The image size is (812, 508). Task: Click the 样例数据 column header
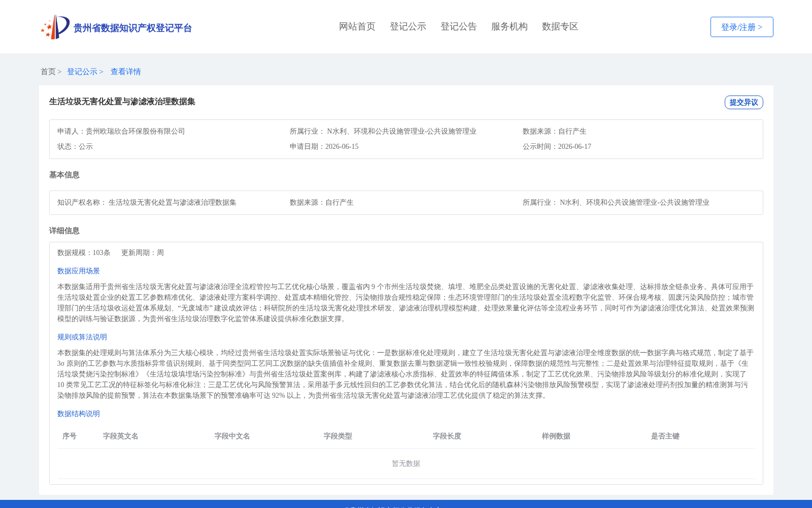click(x=556, y=436)
